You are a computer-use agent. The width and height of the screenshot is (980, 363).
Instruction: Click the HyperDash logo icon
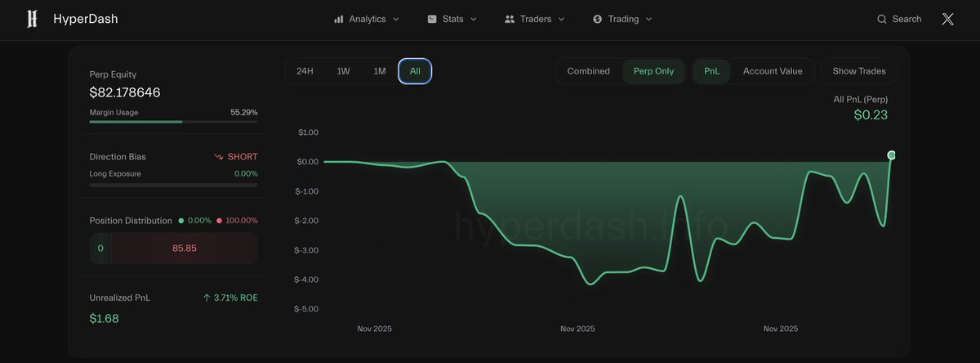(32, 19)
